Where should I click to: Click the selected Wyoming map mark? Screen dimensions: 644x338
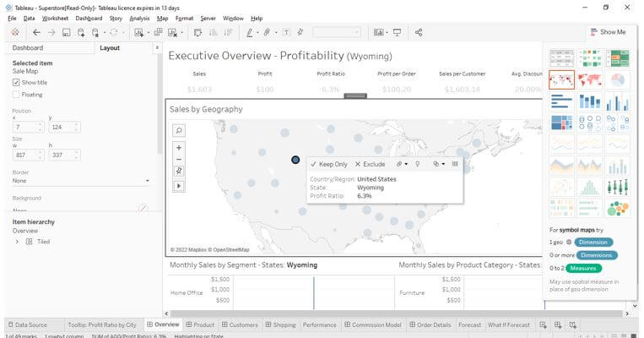pos(295,160)
